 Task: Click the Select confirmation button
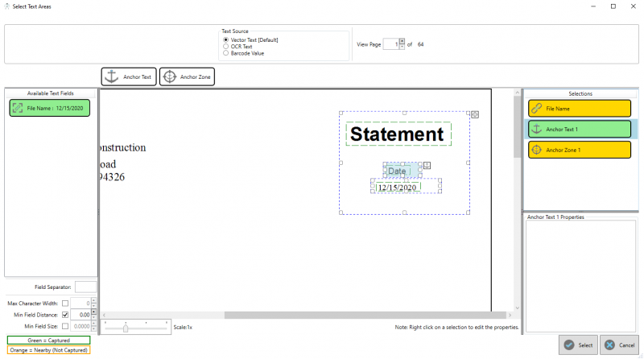[577, 345]
